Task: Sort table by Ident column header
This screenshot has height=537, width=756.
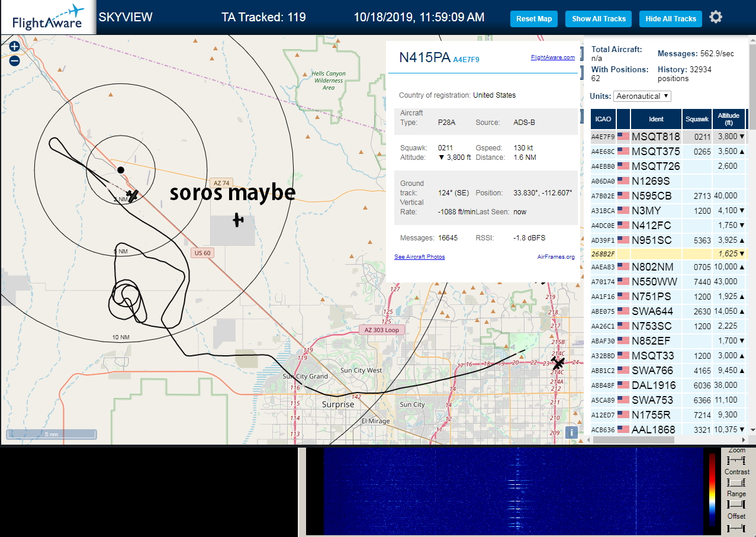Action: click(656, 119)
